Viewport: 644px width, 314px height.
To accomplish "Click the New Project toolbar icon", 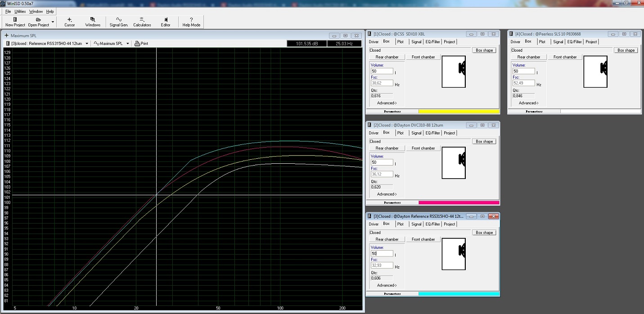I will click(x=15, y=22).
